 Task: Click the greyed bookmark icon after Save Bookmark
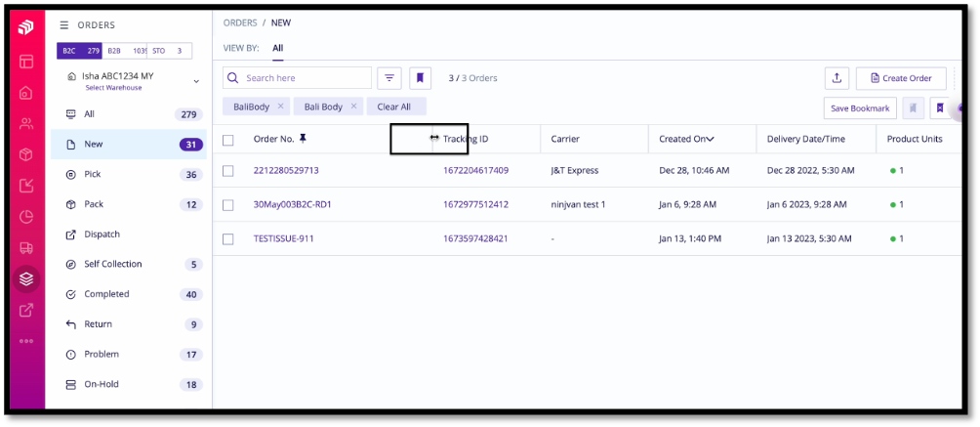(x=913, y=108)
